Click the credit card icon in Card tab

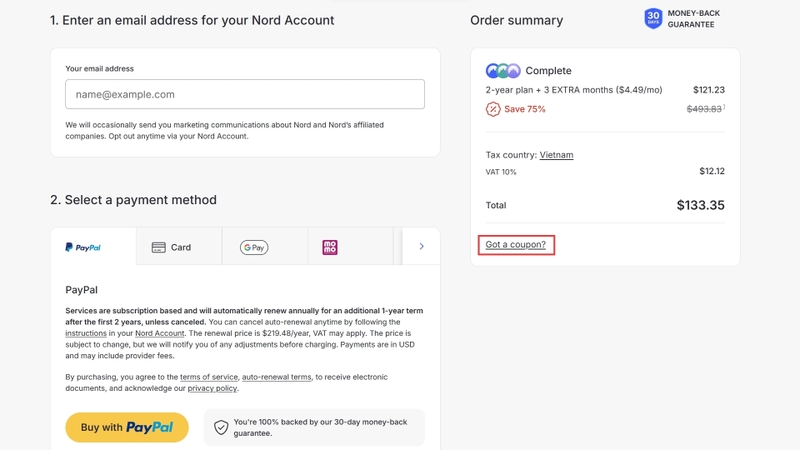point(159,247)
